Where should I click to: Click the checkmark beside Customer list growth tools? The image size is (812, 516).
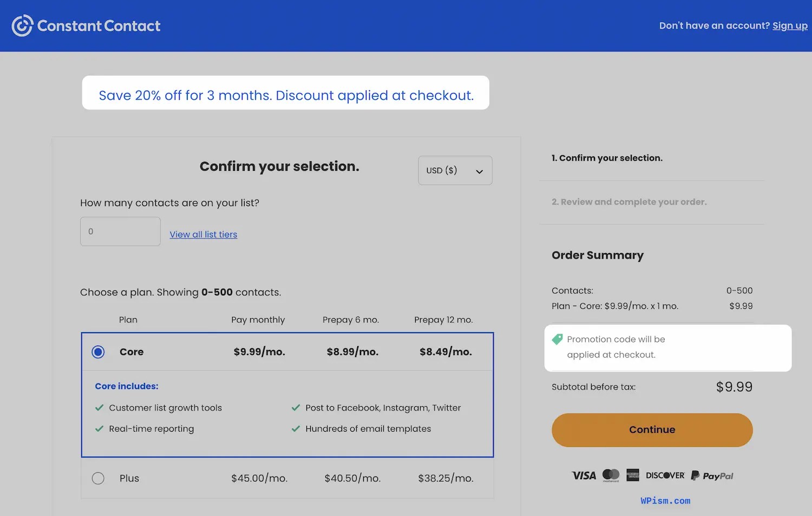pyautogui.click(x=99, y=407)
